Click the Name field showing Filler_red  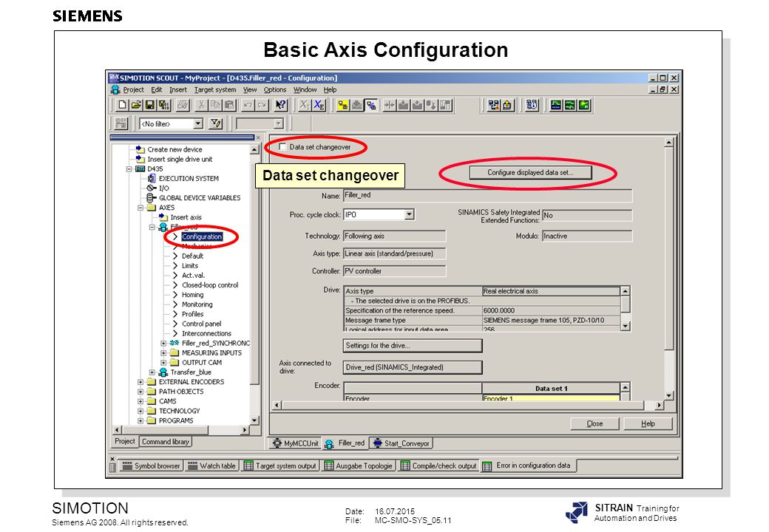(487, 196)
